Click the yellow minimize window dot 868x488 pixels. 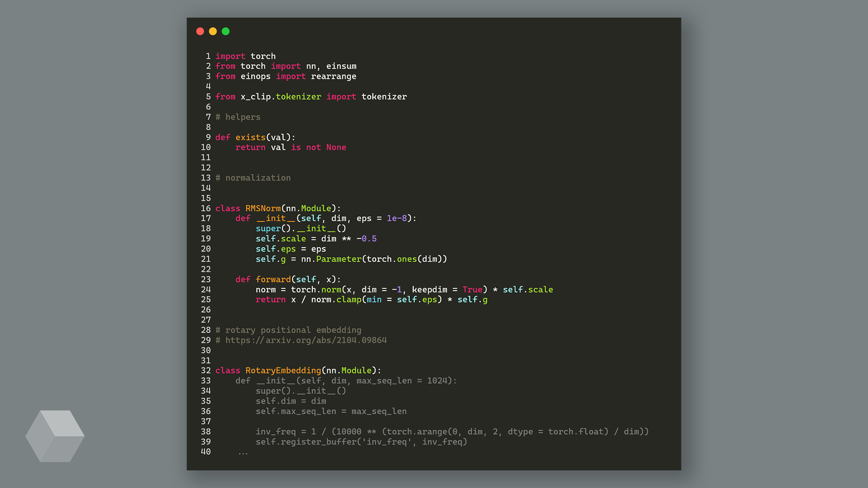[x=213, y=31]
